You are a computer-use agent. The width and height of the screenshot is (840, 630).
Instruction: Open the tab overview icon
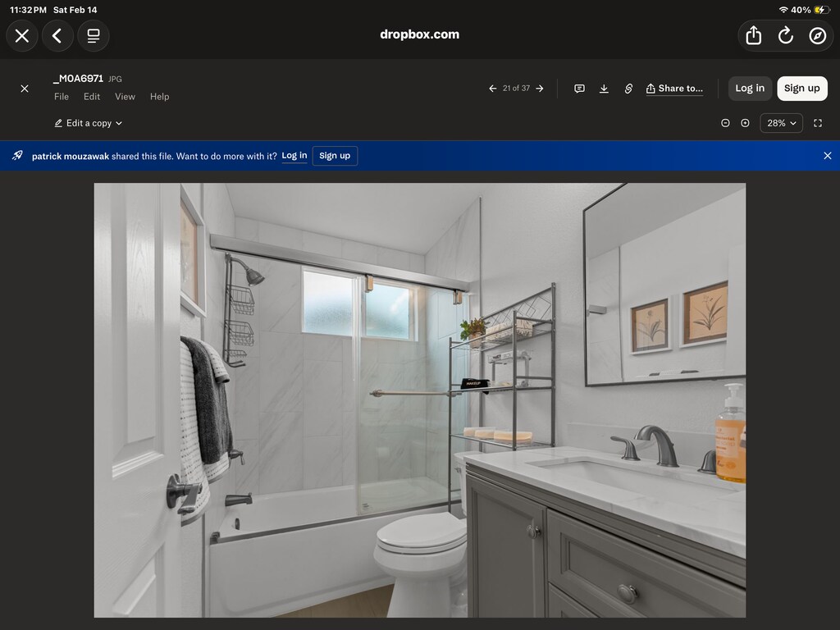94,35
